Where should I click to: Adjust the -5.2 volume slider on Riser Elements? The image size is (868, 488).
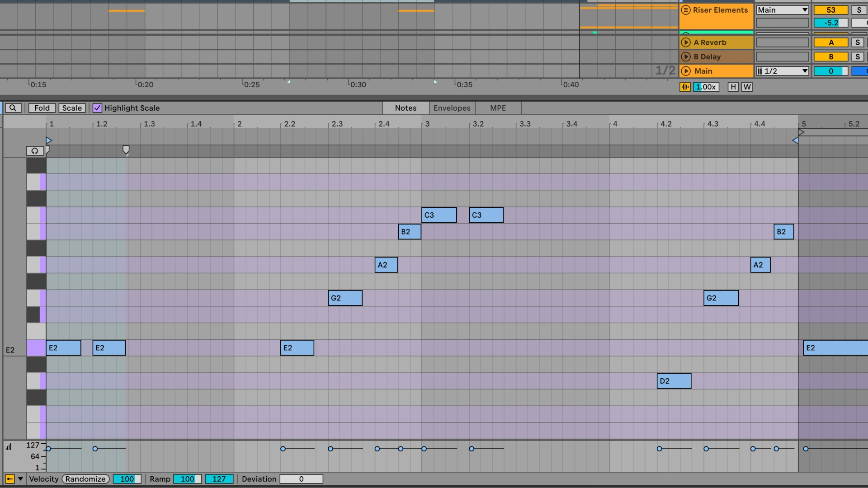(831, 23)
